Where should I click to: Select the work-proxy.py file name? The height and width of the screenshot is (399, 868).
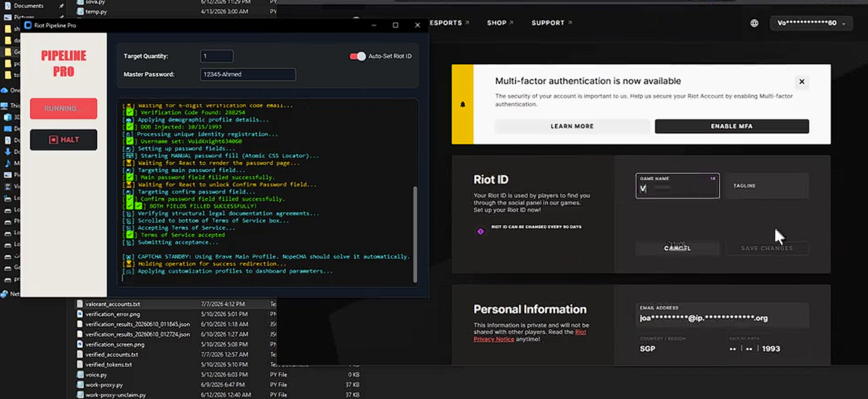[x=103, y=385]
